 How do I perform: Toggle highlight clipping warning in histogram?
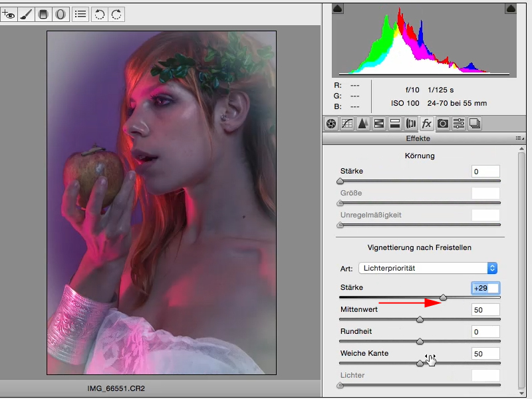(x=511, y=9)
